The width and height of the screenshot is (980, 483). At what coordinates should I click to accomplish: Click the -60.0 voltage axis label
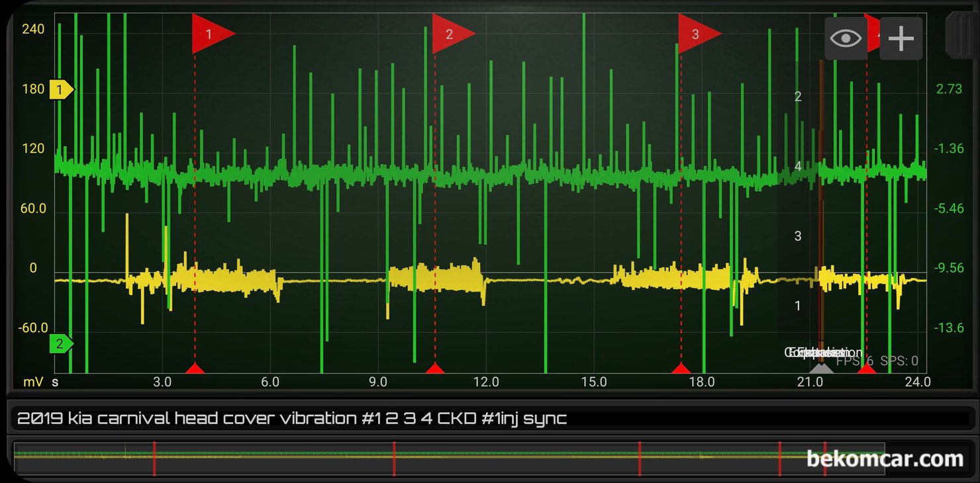click(33, 328)
